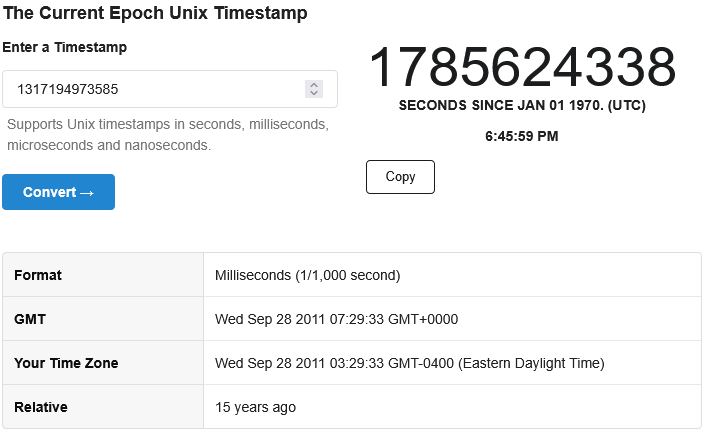Click the large 1785624338 epoch number

pos(522,67)
